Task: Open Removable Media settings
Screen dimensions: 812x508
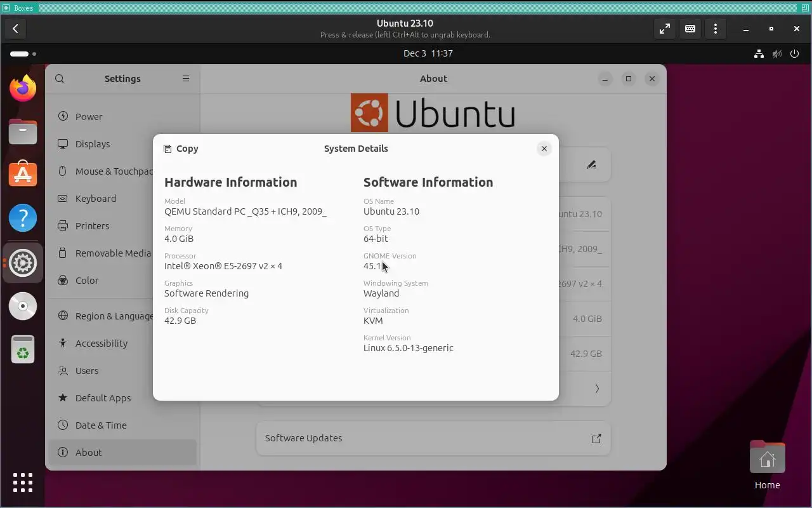Action: pos(122,253)
